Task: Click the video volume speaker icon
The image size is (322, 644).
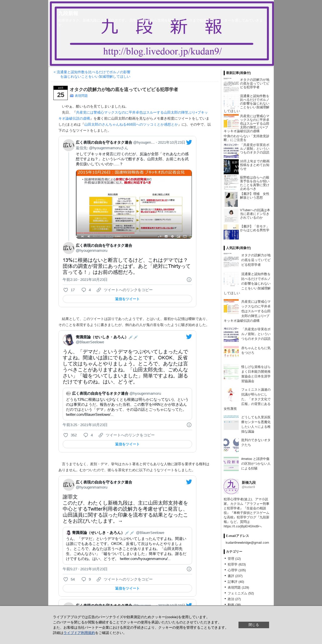Action: coord(89,236)
